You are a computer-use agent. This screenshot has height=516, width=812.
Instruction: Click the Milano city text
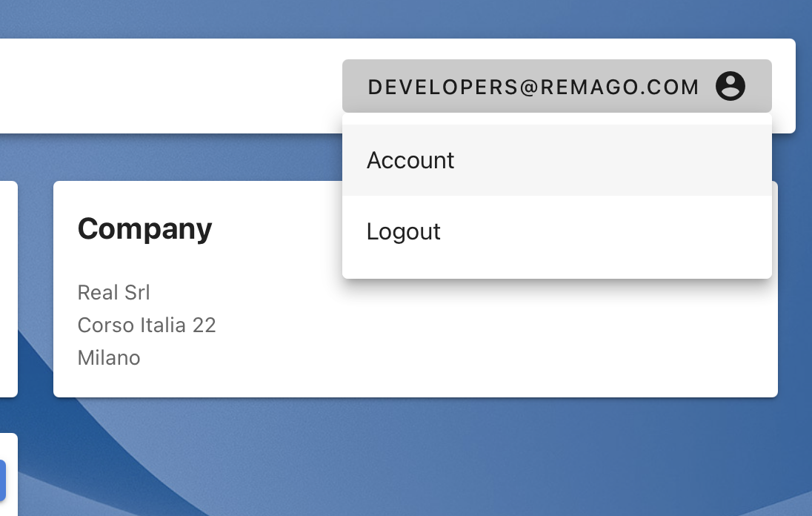(x=109, y=357)
